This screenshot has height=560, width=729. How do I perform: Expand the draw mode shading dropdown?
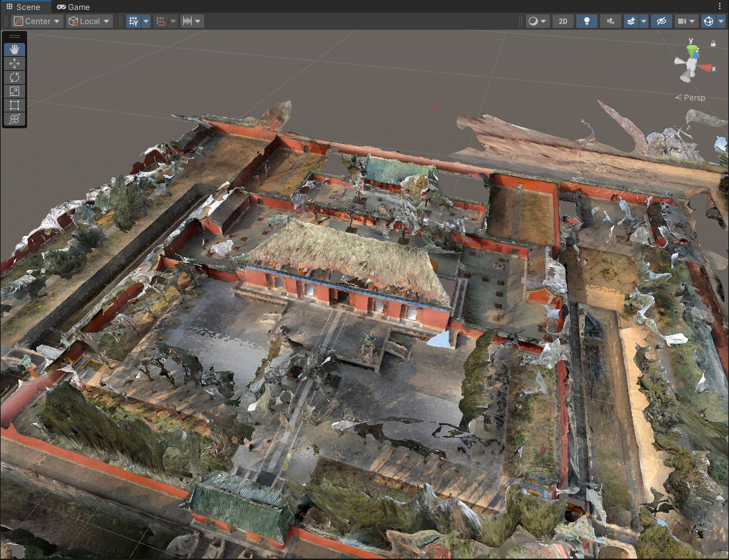538,21
